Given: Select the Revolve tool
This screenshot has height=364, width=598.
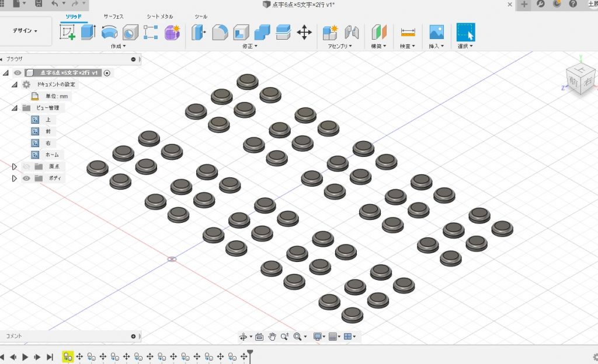Looking at the screenshot, I should point(109,32).
